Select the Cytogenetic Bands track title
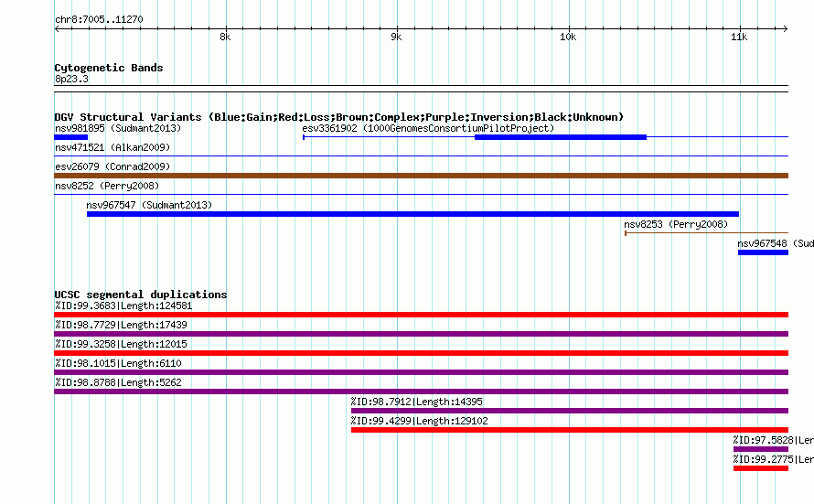814x504 pixels. click(x=109, y=68)
